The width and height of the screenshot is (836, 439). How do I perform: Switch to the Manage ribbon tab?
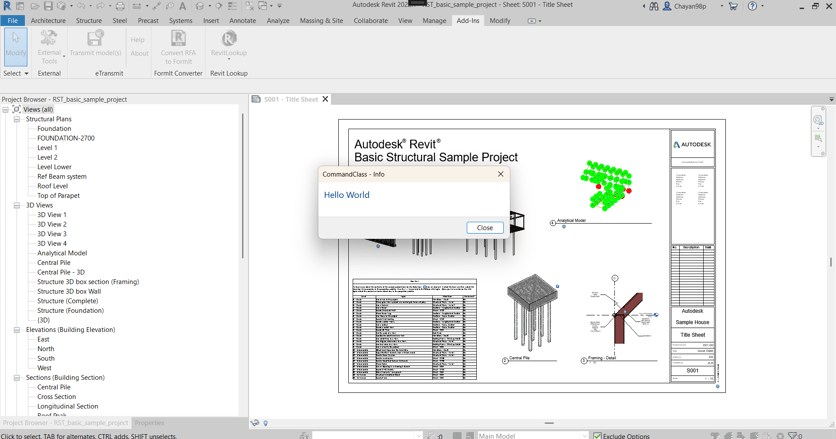[x=434, y=21]
